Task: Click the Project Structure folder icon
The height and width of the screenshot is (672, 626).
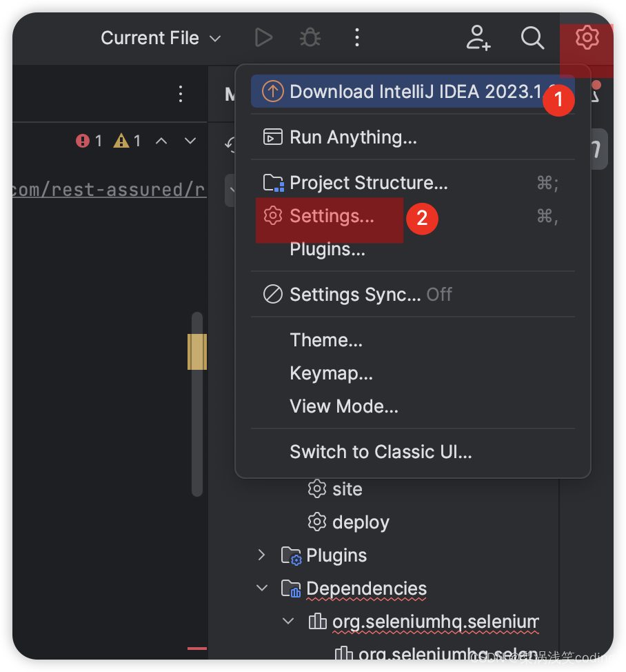Action: (273, 183)
